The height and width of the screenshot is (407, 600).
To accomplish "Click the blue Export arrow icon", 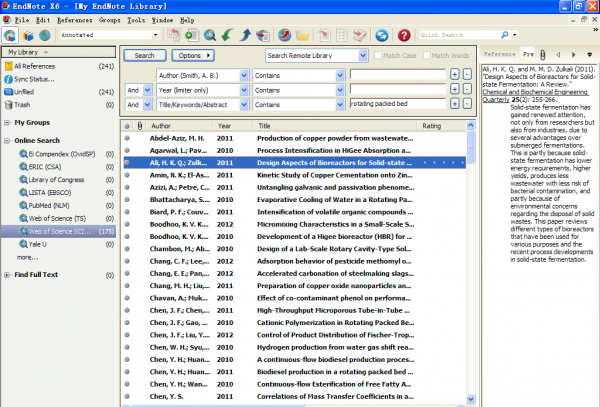I will pyautogui.click(x=245, y=35).
